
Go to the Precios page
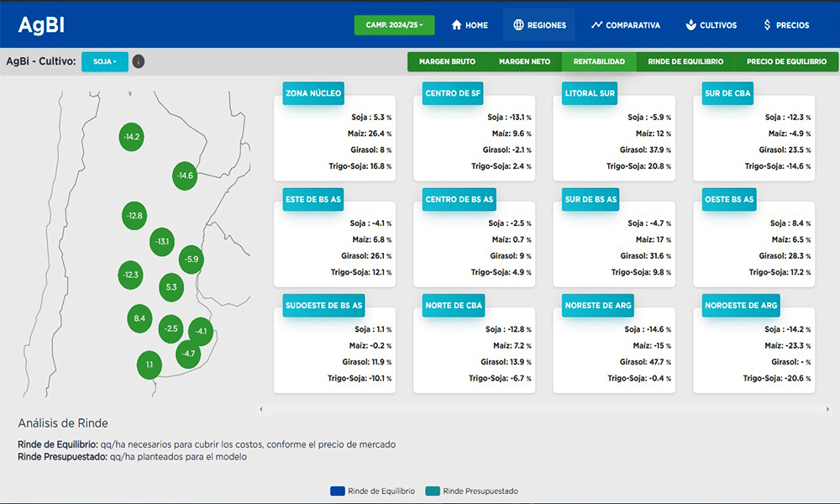pos(785,25)
